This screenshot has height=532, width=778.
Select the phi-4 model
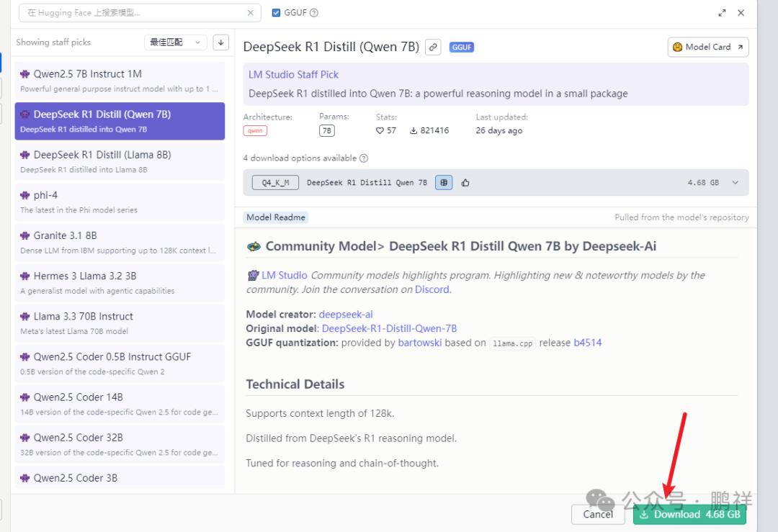[x=120, y=202]
